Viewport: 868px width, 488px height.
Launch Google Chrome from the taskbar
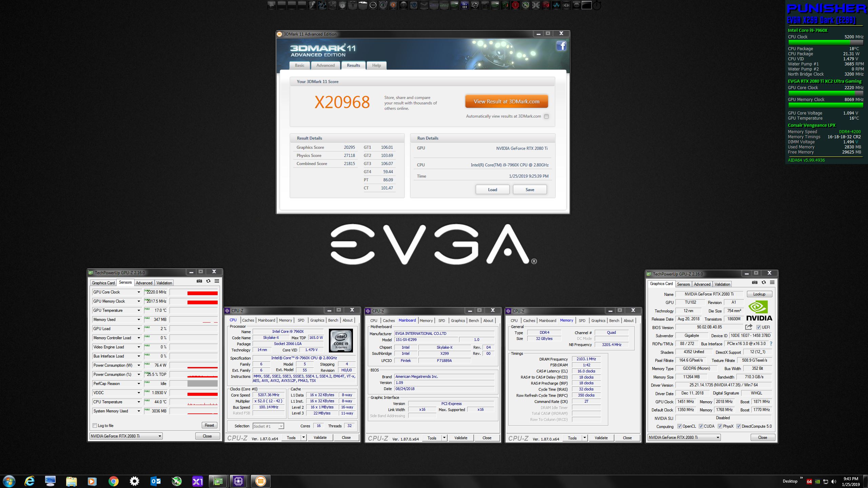pos(113,481)
